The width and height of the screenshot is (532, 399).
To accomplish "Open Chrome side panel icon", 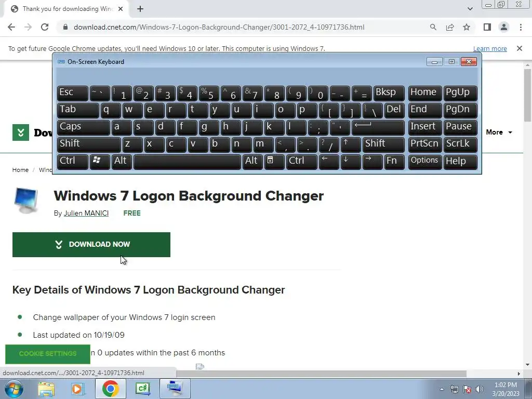I will click(487, 27).
